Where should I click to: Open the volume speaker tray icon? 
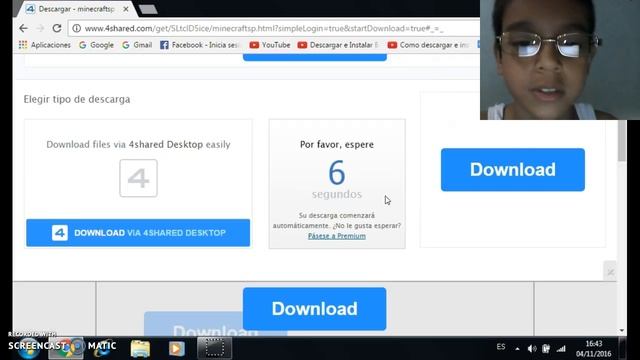(x=531, y=349)
